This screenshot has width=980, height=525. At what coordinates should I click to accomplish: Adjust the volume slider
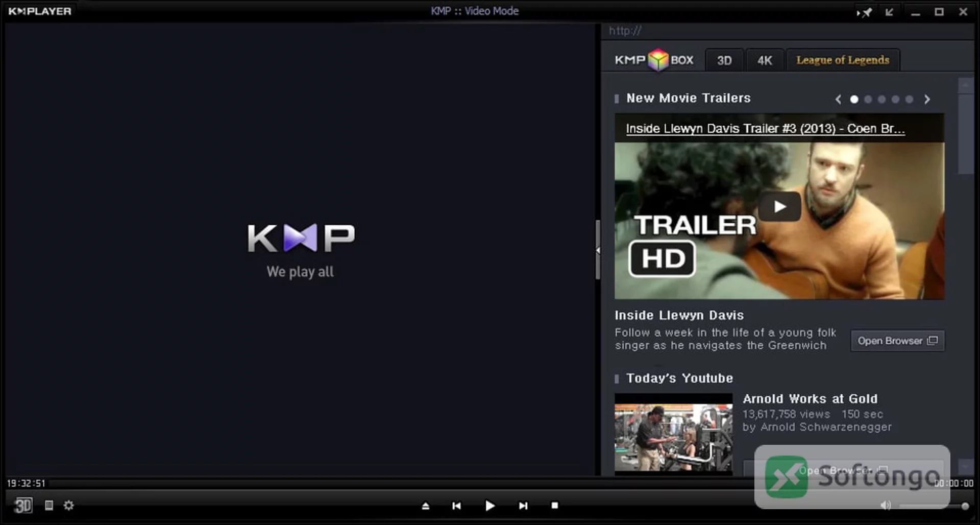934,506
